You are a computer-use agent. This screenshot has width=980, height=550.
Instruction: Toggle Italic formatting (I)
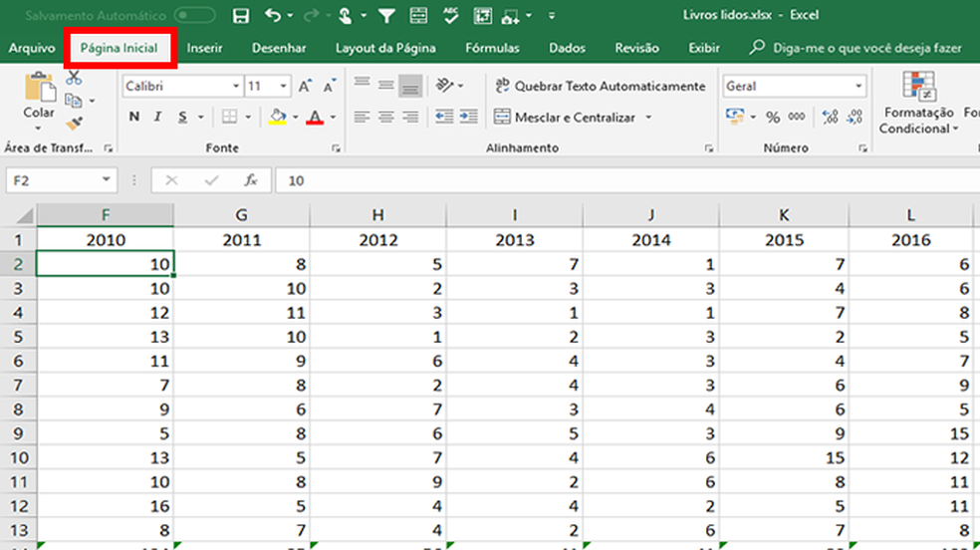tap(158, 118)
